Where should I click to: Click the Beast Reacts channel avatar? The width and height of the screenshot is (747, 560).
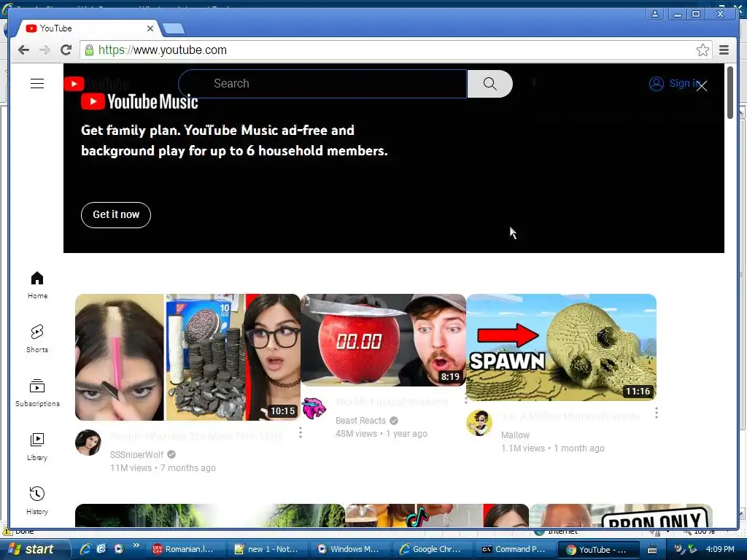pyautogui.click(x=314, y=408)
